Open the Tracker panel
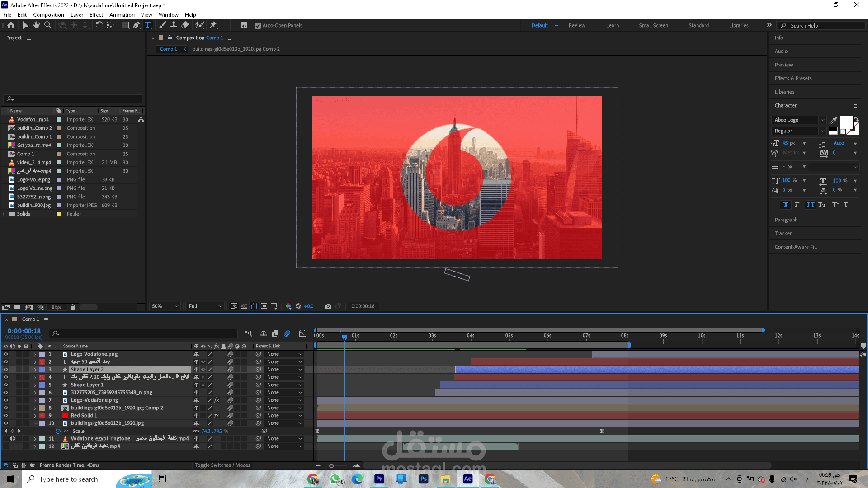The width and height of the screenshot is (868, 488). 783,234
